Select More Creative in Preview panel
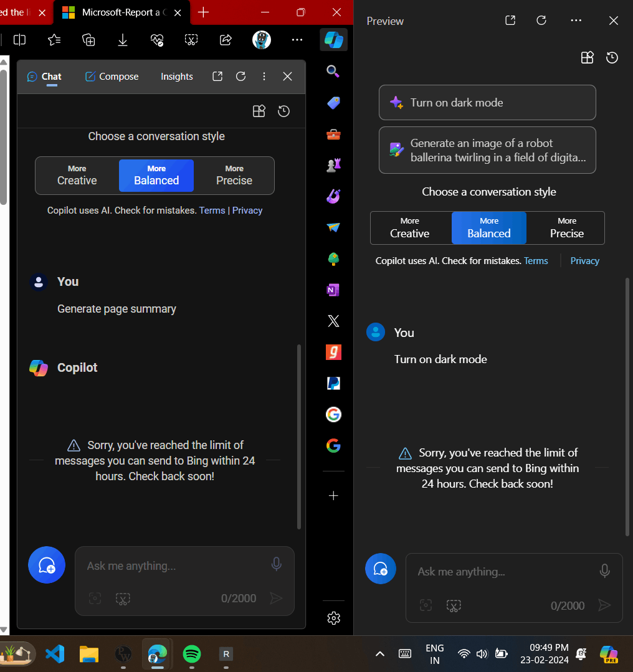 point(410,228)
